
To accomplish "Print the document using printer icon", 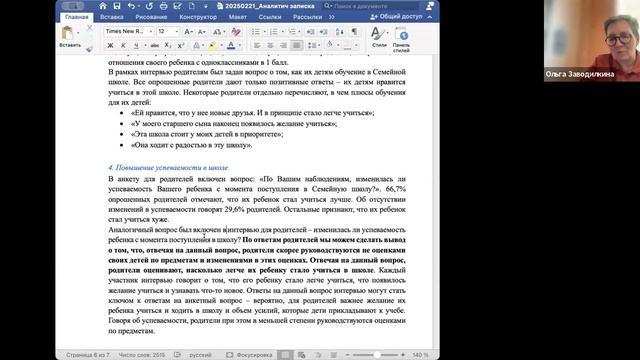I will tap(163, 6).
